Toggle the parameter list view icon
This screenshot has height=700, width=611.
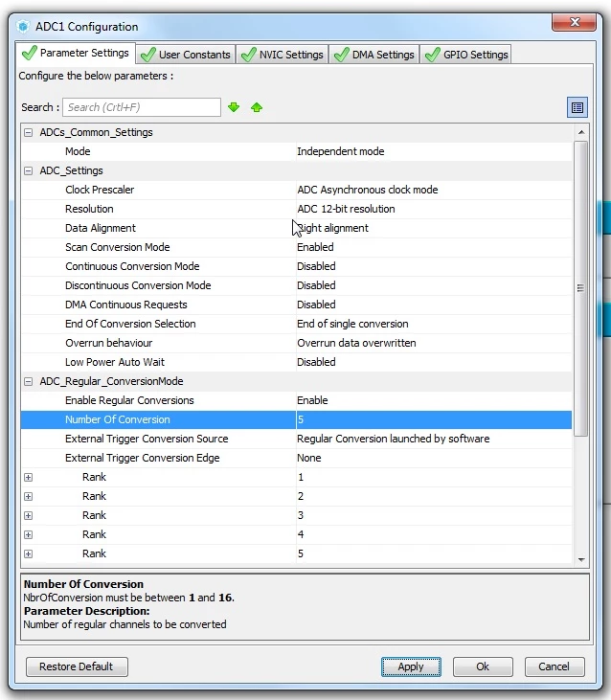[x=577, y=107]
